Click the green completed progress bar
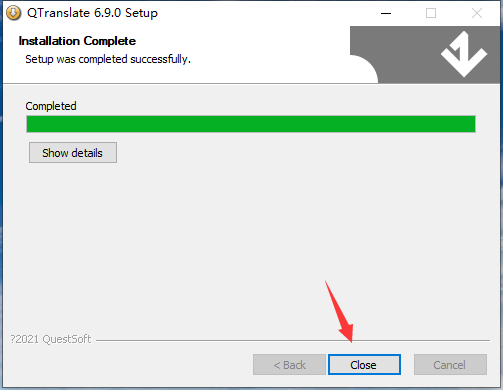Image resolution: width=503 pixels, height=390 pixels. coord(251,124)
